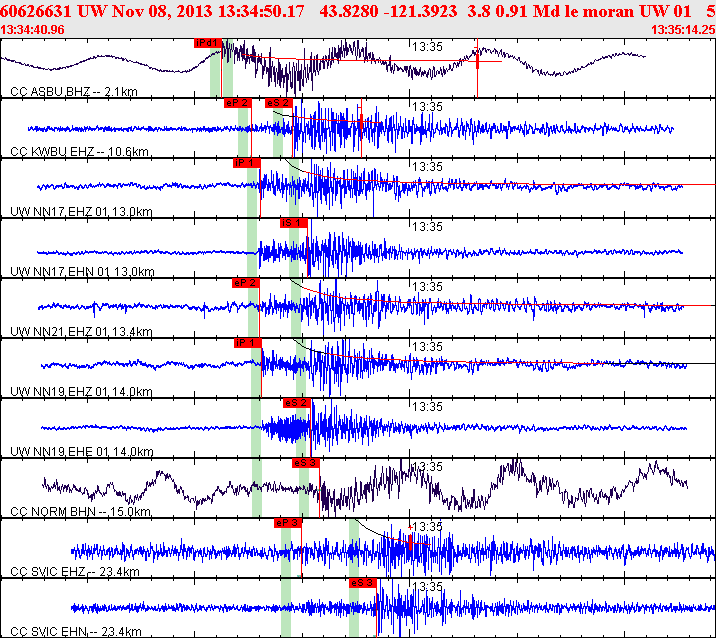Click the event ID 60626631 in header
This screenshot has height=638, width=716.
36,11
